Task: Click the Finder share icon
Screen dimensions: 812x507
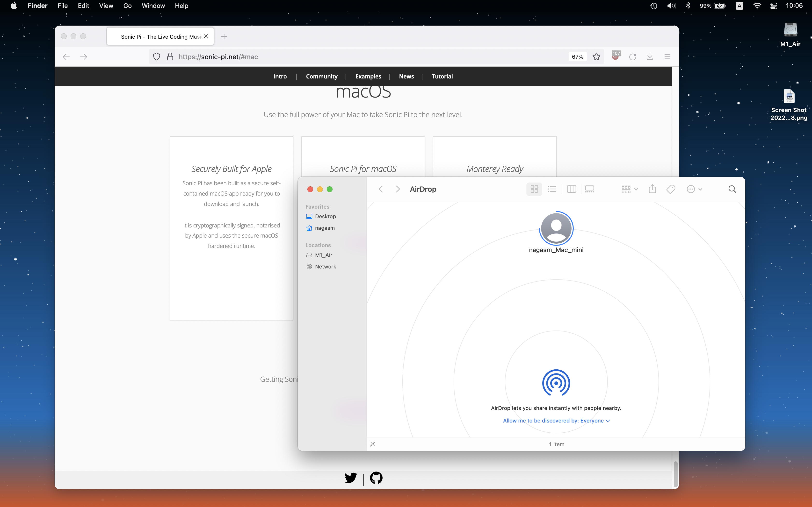Action: coord(652,189)
